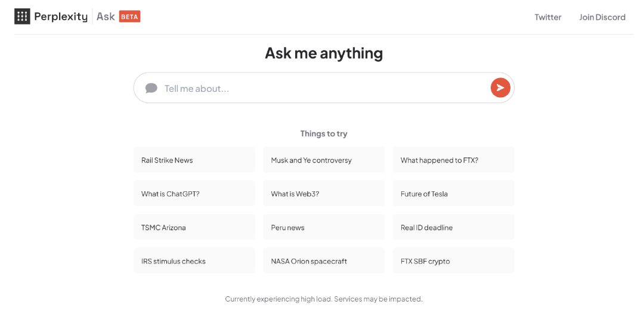Open the Join Discord link
644x323 pixels.
pyautogui.click(x=602, y=17)
